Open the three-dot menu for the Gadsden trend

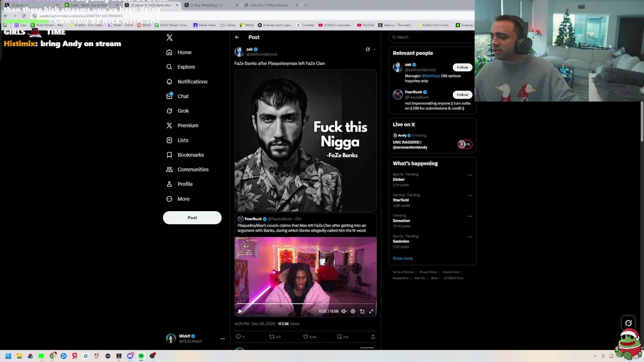pos(470,237)
